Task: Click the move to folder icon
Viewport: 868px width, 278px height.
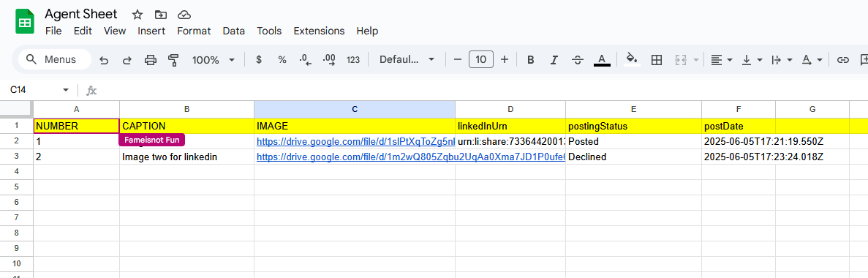Action: click(161, 15)
